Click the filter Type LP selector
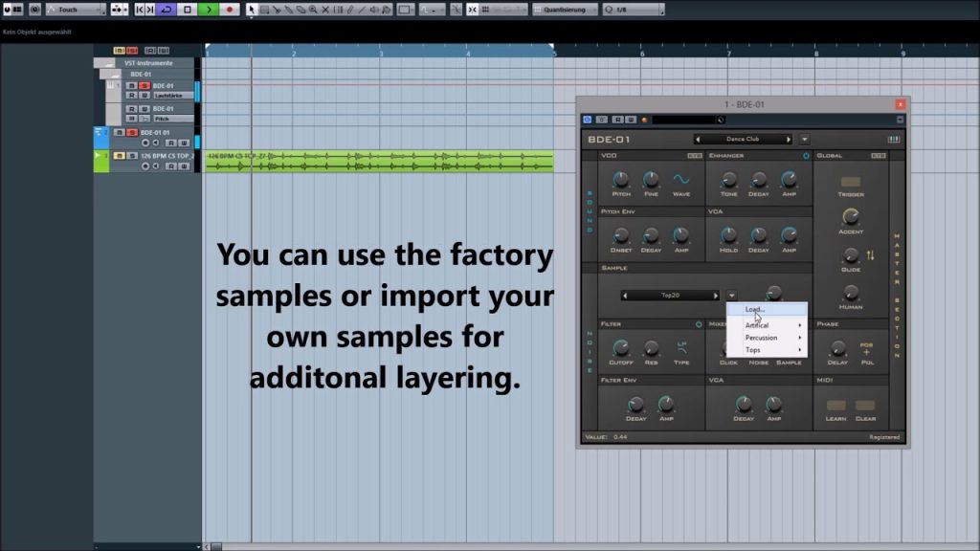This screenshot has width=980, height=551. [681, 347]
